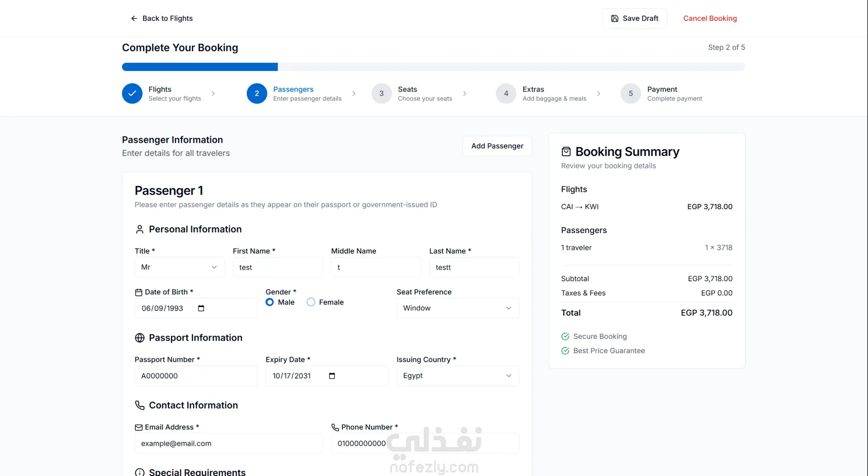Click the Passport Information globe icon
Screen dimensions: 868x476
pyautogui.click(x=140, y=338)
